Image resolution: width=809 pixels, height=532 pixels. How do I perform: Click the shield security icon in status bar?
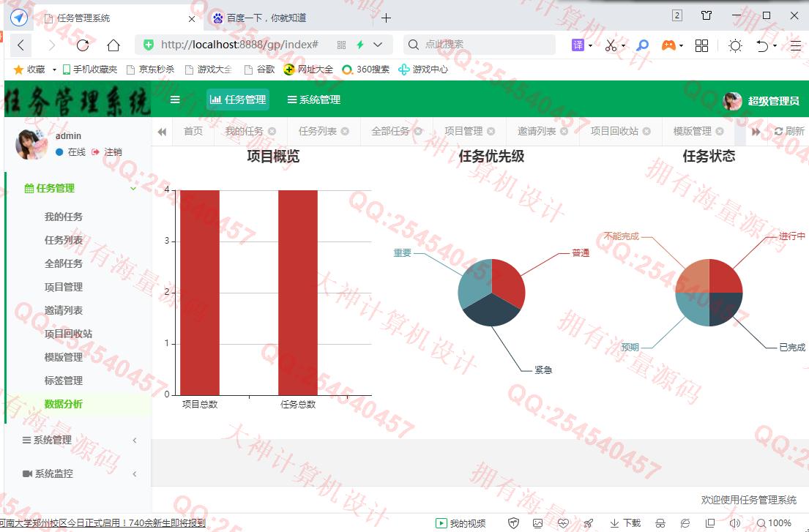(x=513, y=523)
